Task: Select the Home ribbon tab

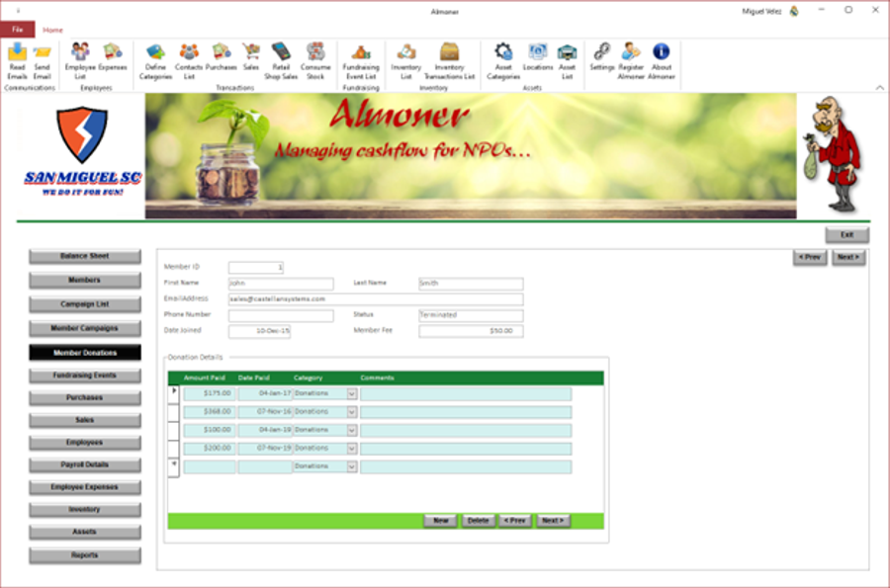Action: pos(52,30)
